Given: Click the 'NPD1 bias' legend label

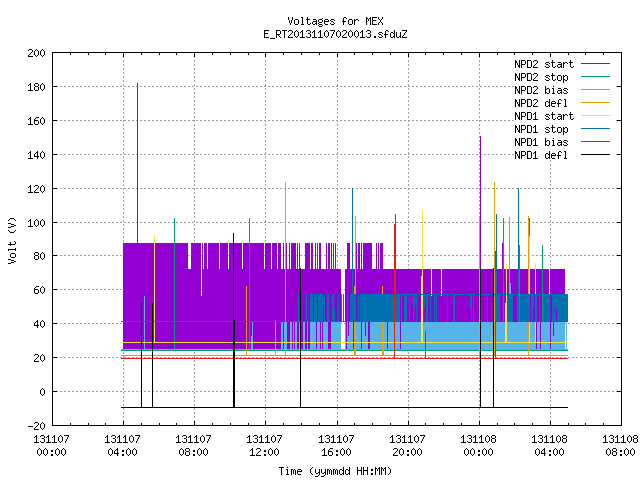Looking at the screenshot, I should coord(541,142).
